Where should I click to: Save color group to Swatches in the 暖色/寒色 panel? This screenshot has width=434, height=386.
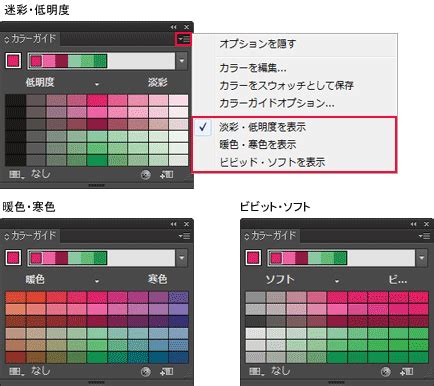point(167,371)
